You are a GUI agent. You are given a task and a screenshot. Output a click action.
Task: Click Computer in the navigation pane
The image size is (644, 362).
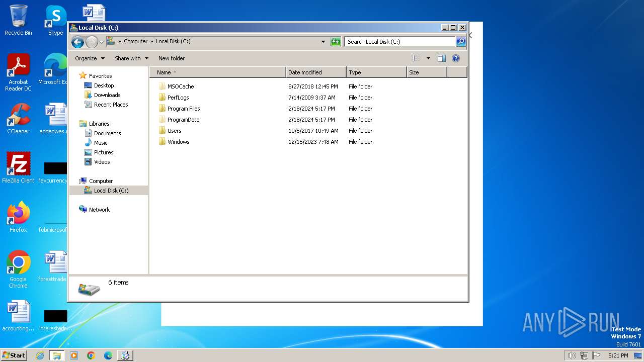pos(101,181)
